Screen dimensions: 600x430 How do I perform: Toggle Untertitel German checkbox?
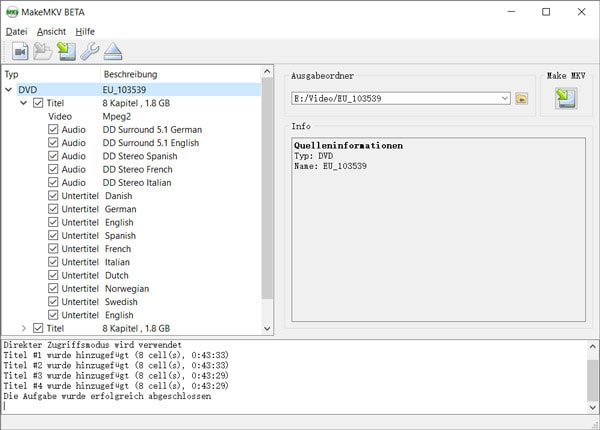[x=53, y=209]
